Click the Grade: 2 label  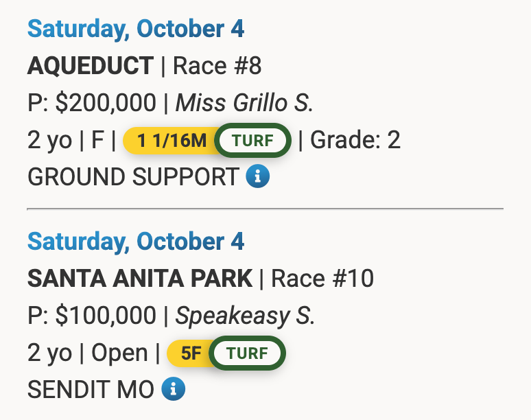[x=355, y=141]
